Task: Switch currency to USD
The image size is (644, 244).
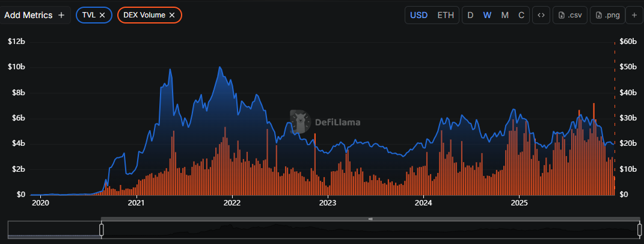Action: (x=419, y=15)
